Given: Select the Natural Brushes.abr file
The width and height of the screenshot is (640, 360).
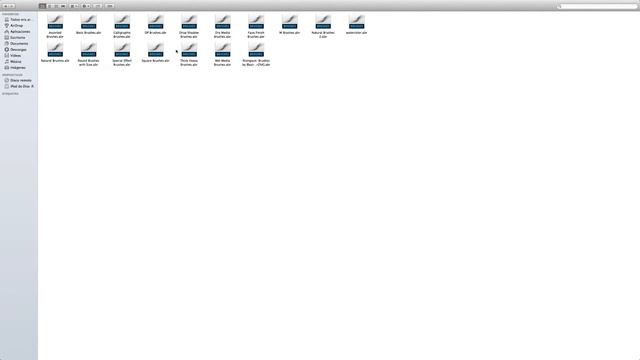Looking at the screenshot, I should 55,52.
